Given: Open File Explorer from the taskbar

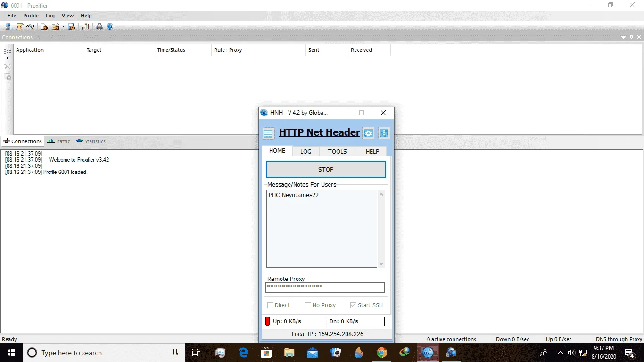Looking at the screenshot, I should tap(289, 353).
